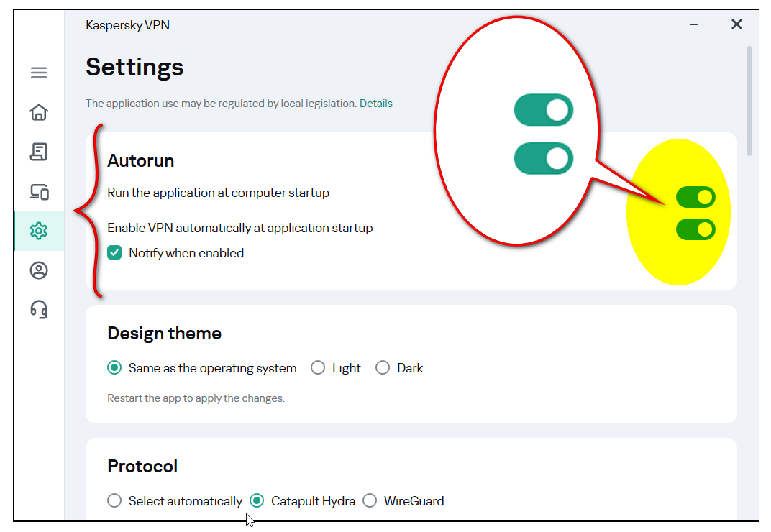
Task: Toggle Enable VPN automatically at application startup
Action: click(x=695, y=229)
